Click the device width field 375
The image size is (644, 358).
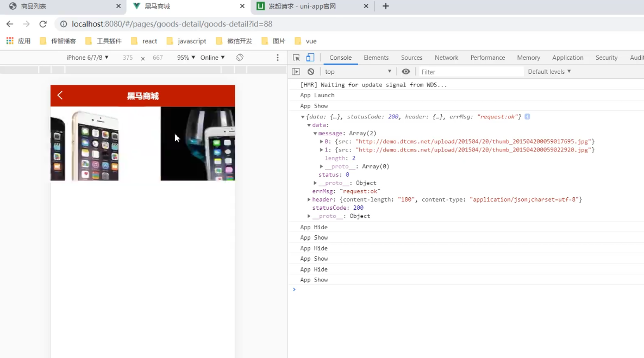click(x=128, y=58)
